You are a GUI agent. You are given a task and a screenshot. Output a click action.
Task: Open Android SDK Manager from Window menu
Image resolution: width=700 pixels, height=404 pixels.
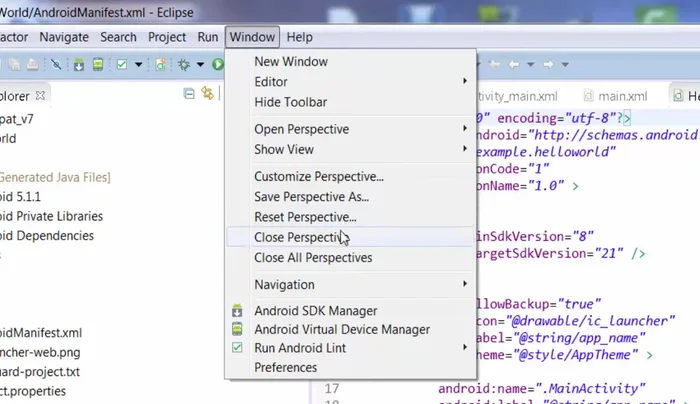click(350, 311)
